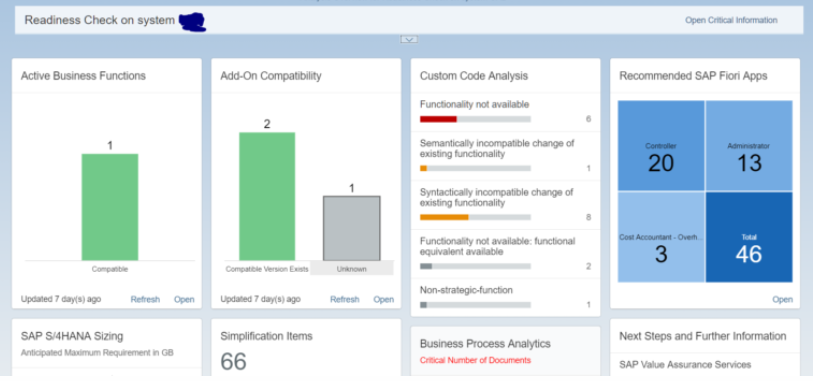Select the Non-strategic-function row
The image size is (813, 381).
[x=506, y=297]
